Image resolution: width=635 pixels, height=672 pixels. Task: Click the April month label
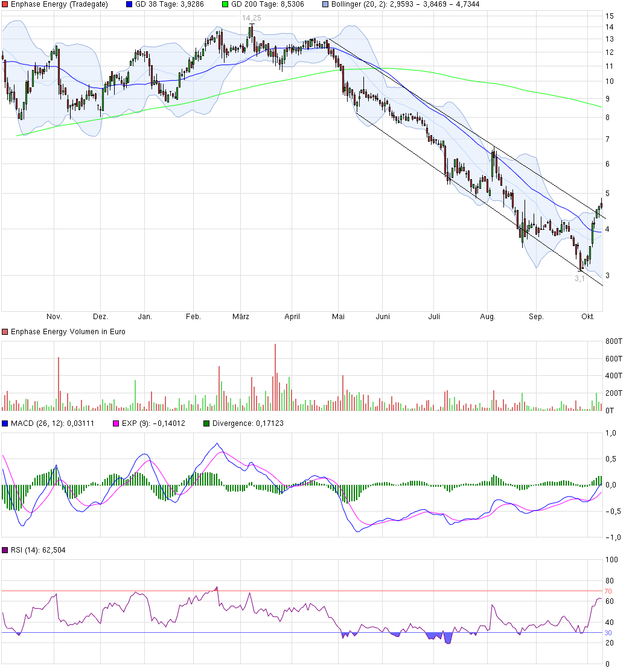click(x=292, y=317)
